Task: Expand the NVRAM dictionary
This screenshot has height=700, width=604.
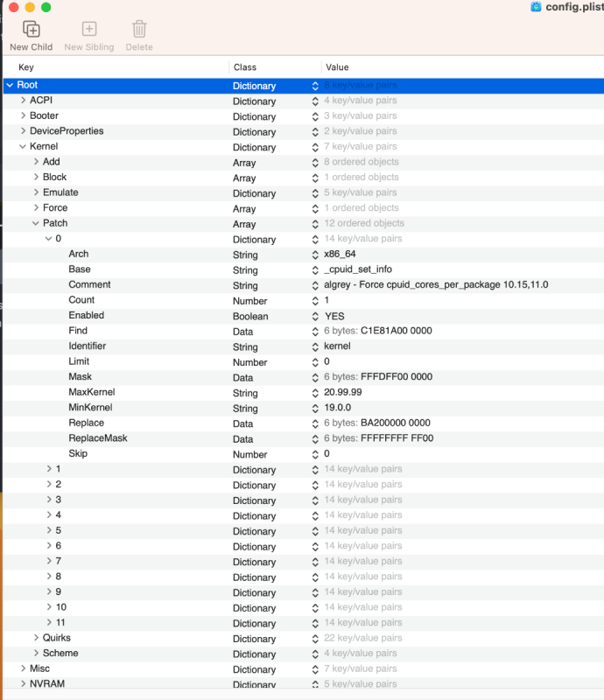Action: (24, 683)
